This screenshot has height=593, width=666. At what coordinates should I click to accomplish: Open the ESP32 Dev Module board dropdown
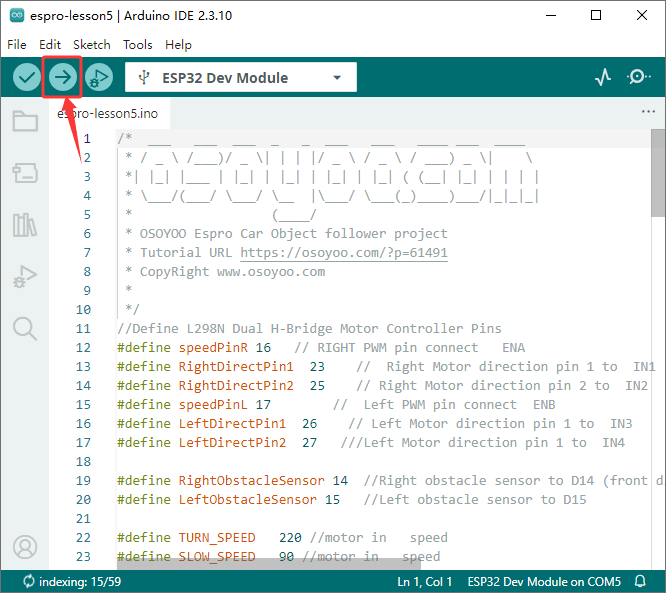click(x=241, y=77)
